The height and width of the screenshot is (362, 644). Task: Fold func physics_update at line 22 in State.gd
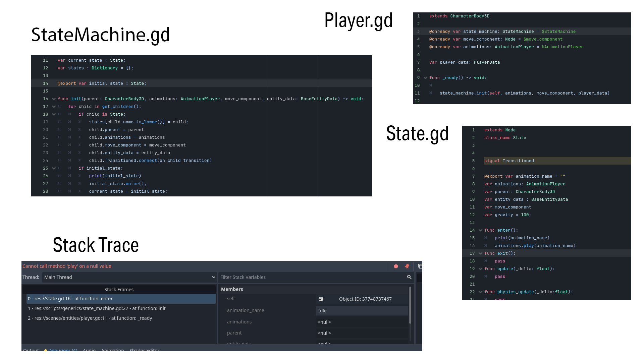click(480, 292)
